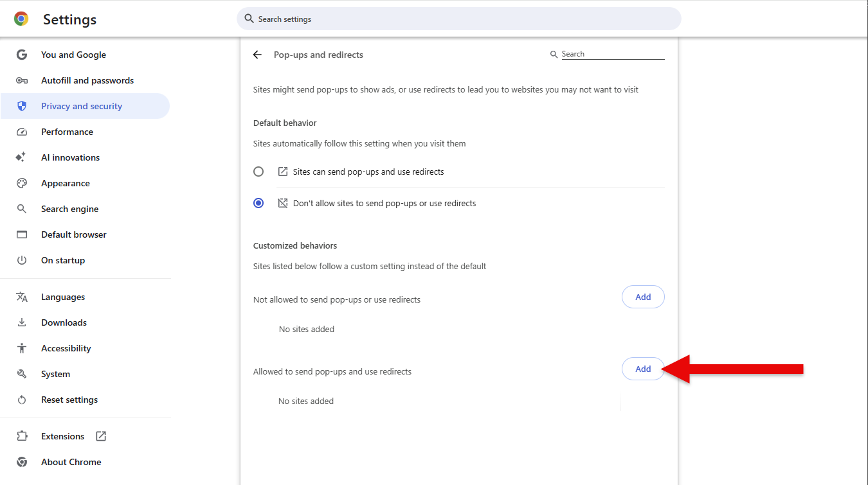Click 'No sites added' under Not allowed
This screenshot has height=485, width=868.
click(x=307, y=329)
